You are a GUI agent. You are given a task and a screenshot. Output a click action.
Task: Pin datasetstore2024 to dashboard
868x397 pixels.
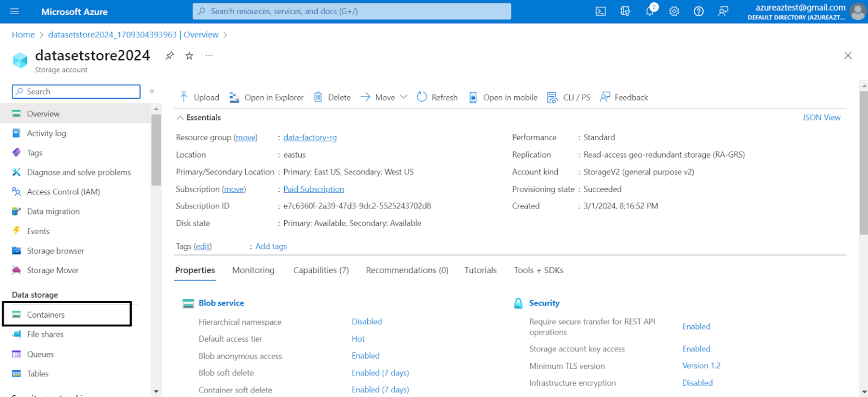pyautogui.click(x=170, y=55)
